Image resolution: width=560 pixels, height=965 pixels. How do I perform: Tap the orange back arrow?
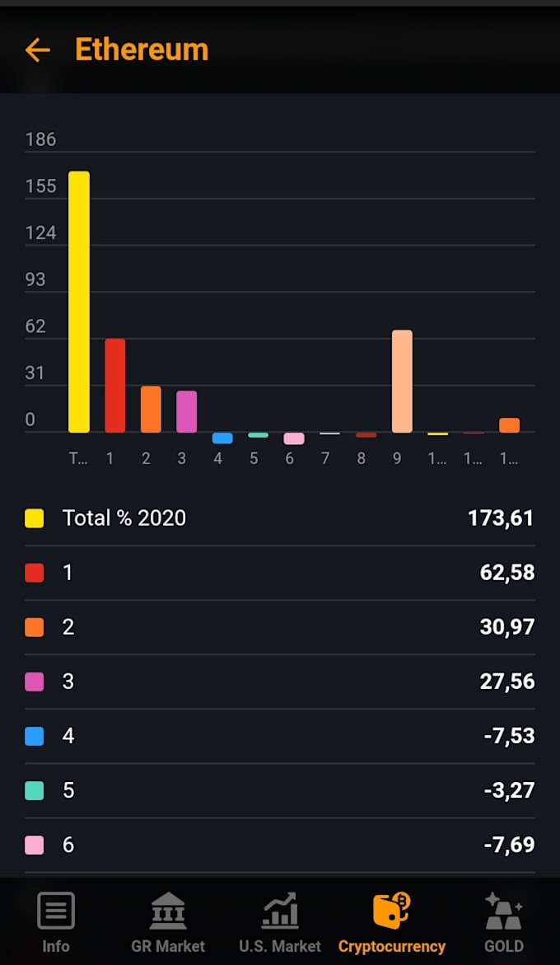click(38, 50)
